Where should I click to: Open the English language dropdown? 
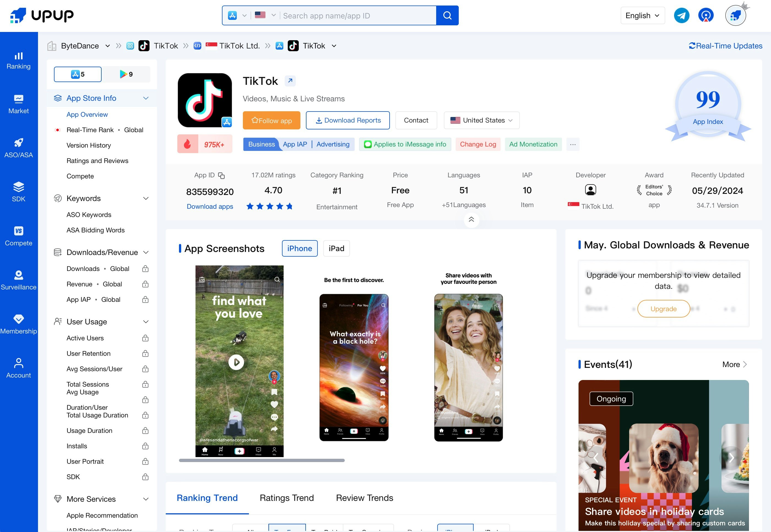tap(642, 15)
